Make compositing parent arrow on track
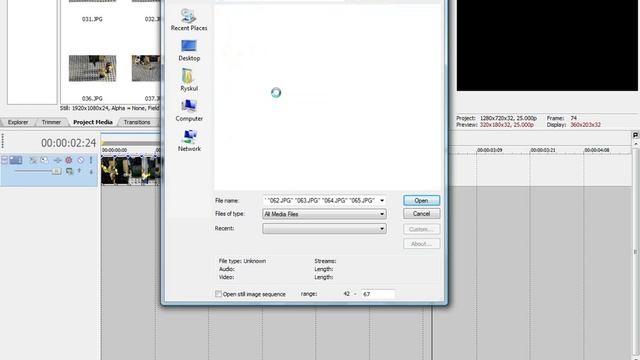The height and width of the screenshot is (360, 640). pos(80,171)
